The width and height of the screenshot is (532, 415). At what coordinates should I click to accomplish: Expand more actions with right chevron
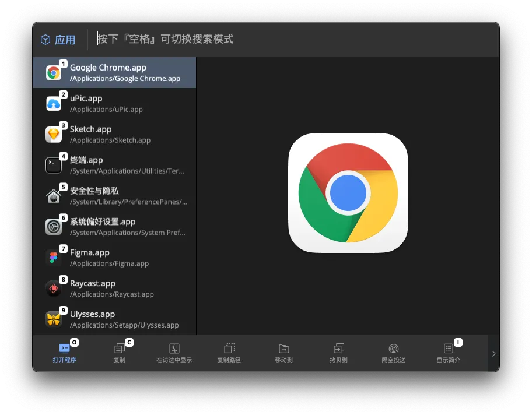(x=494, y=354)
